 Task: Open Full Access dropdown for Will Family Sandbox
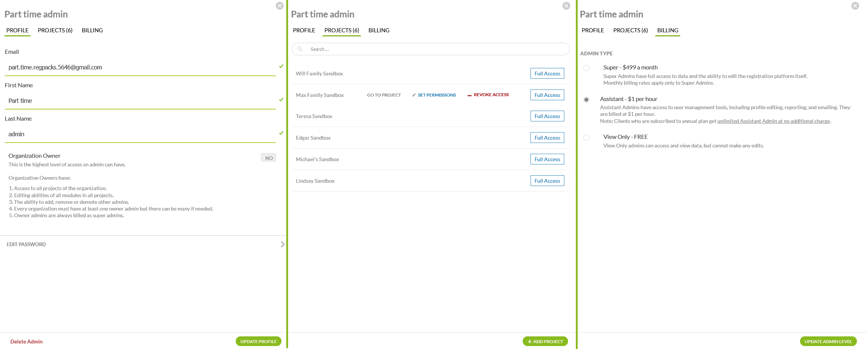(547, 74)
